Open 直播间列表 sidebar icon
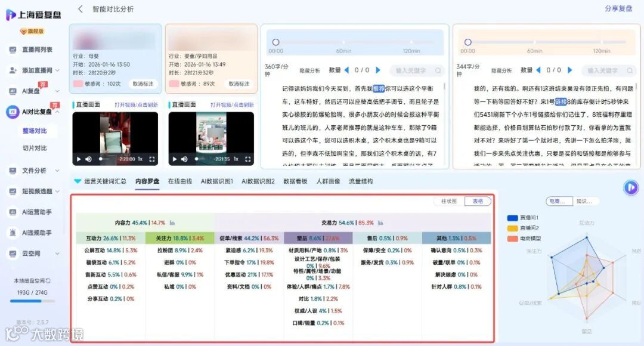 (x=13, y=50)
